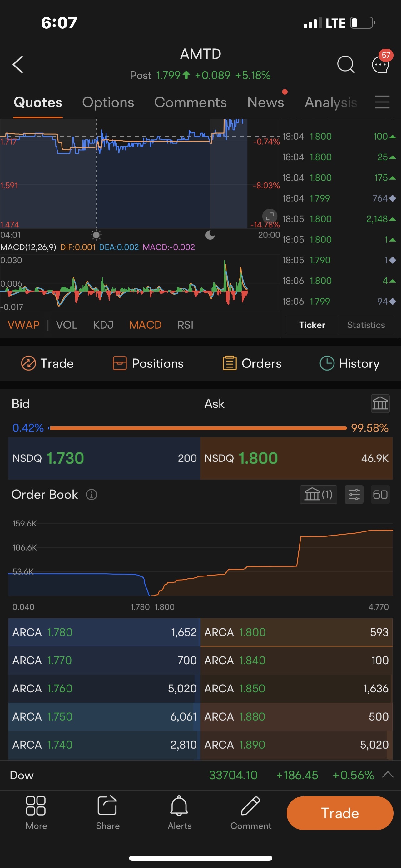
Task: Tap the NSDQ 1.730 bid quote
Action: click(x=104, y=458)
